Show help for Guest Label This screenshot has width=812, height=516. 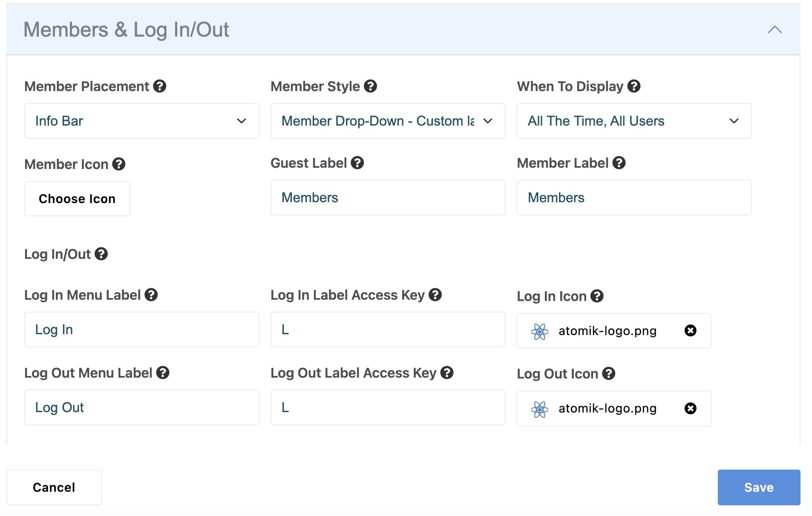(357, 163)
